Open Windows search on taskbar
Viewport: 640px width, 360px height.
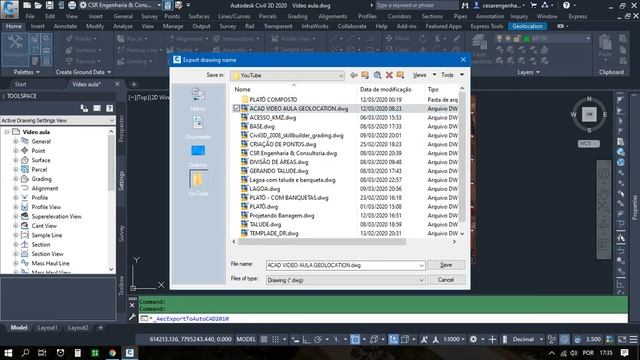point(25,353)
